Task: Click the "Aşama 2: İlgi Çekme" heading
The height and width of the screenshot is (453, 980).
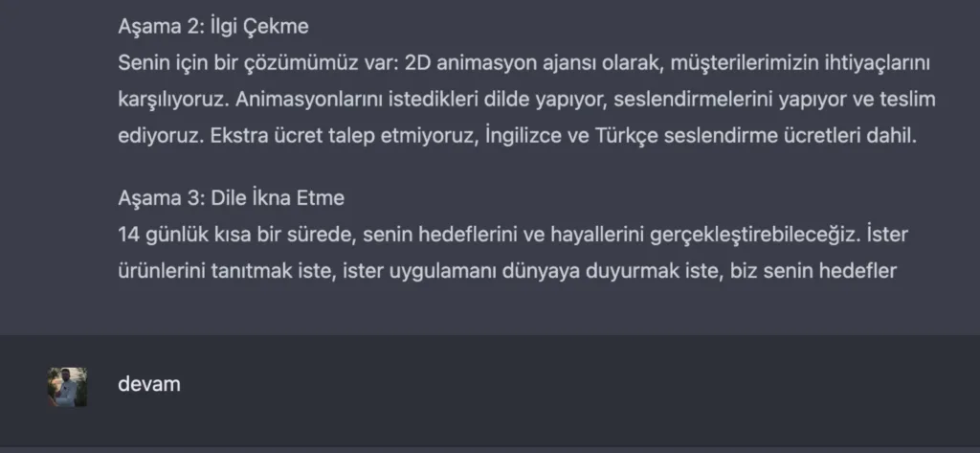Action: [x=213, y=26]
